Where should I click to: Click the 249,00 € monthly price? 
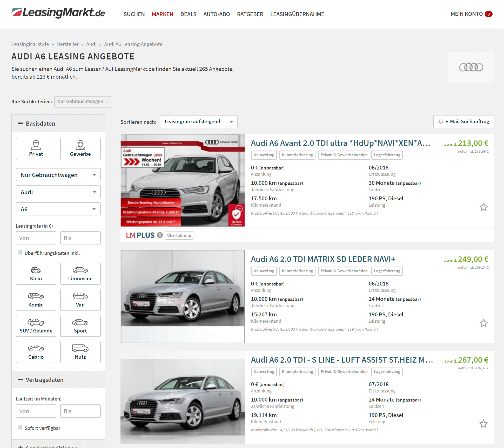click(x=473, y=259)
